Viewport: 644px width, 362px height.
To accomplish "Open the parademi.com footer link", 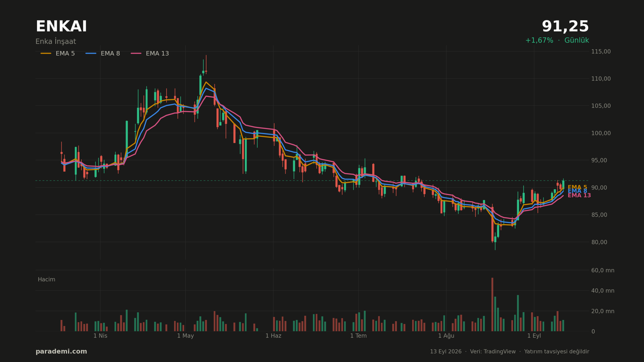I will (x=61, y=352).
